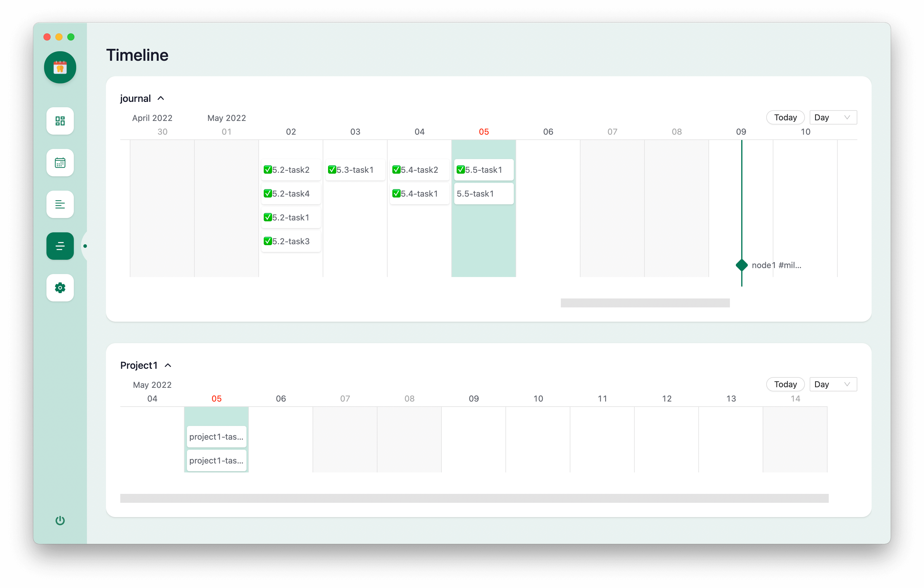
Task: Select the 5.4-task1 card
Action: click(x=419, y=194)
